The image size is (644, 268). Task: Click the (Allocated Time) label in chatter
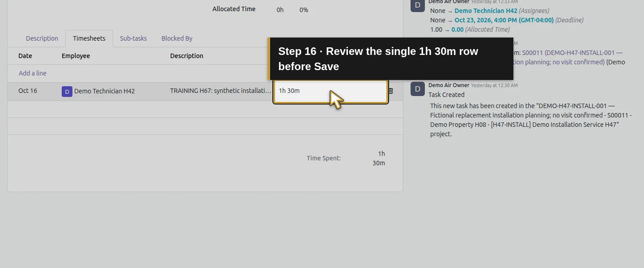(x=487, y=29)
